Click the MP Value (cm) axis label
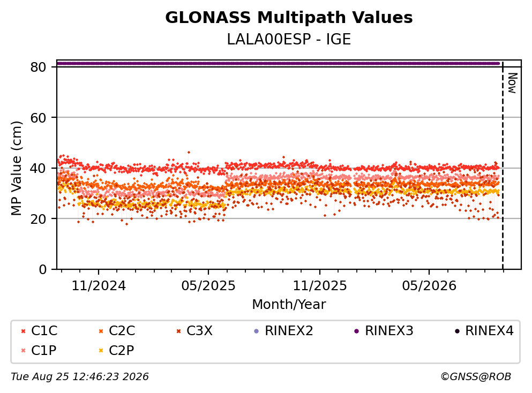 [16, 168]
